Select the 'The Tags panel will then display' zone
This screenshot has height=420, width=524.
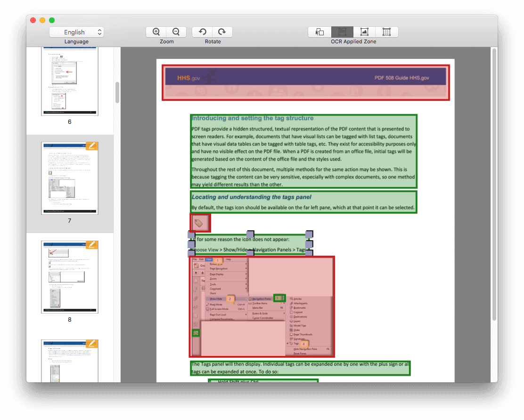(300, 368)
